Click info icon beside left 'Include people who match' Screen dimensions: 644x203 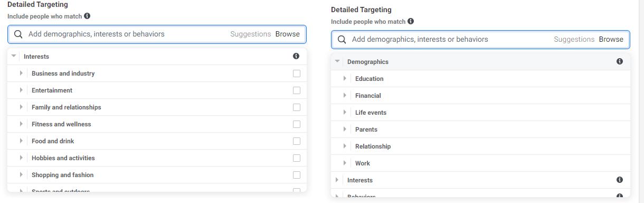[x=87, y=16]
